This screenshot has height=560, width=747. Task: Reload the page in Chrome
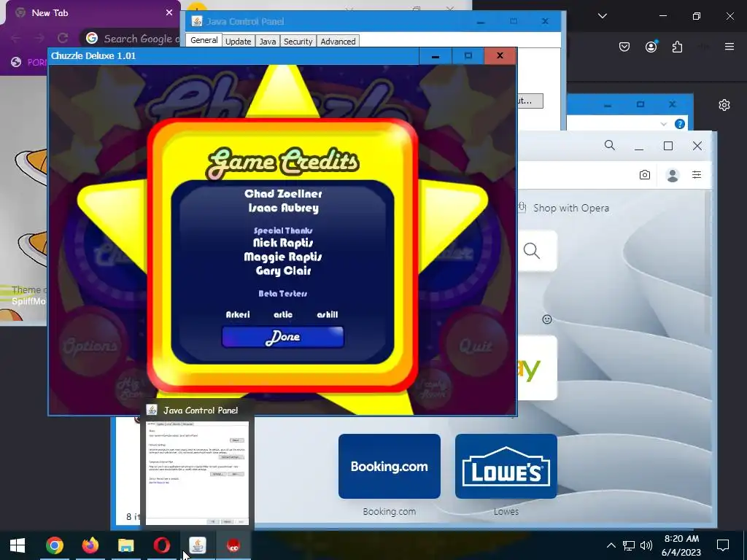pyautogui.click(x=63, y=38)
